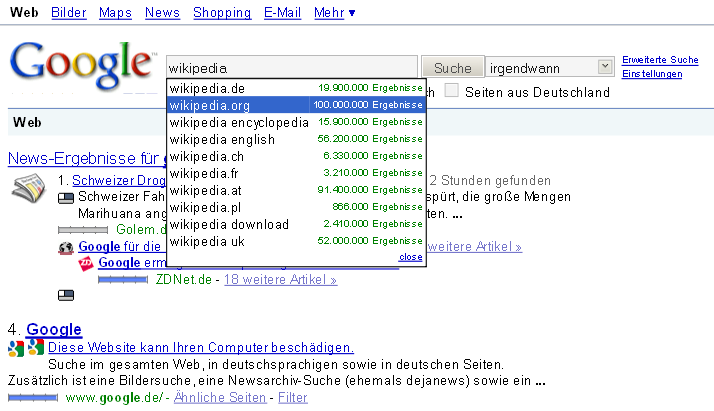Click the Web heading in results bar
Image resolution: width=714 pixels, height=411 pixels.
27,122
